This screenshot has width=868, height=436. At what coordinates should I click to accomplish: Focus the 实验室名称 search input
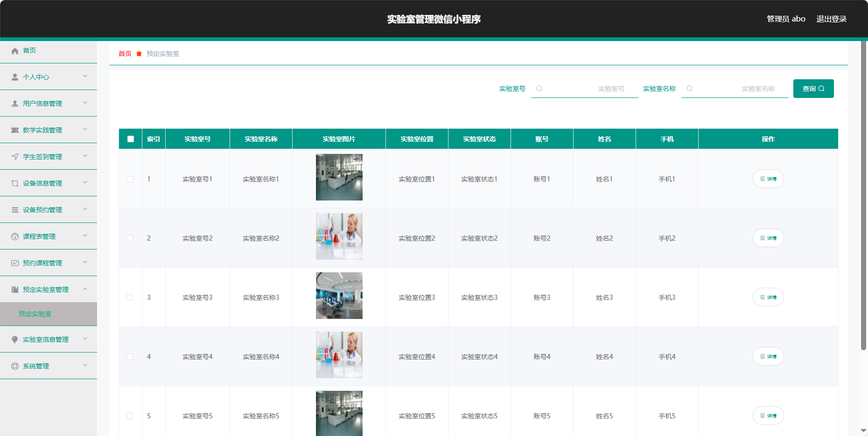[735, 89]
